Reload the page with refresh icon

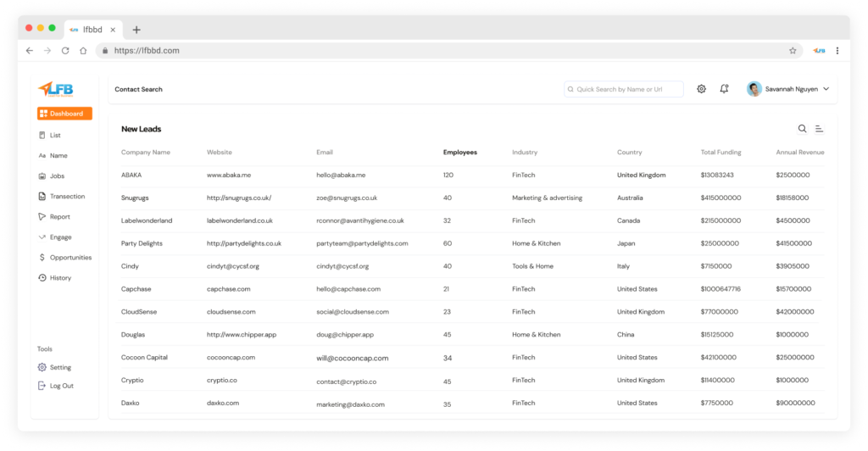[65, 50]
